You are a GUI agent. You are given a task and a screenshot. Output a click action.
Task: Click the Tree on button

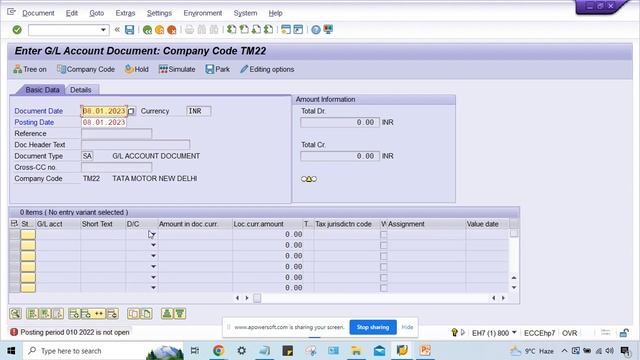30,69
